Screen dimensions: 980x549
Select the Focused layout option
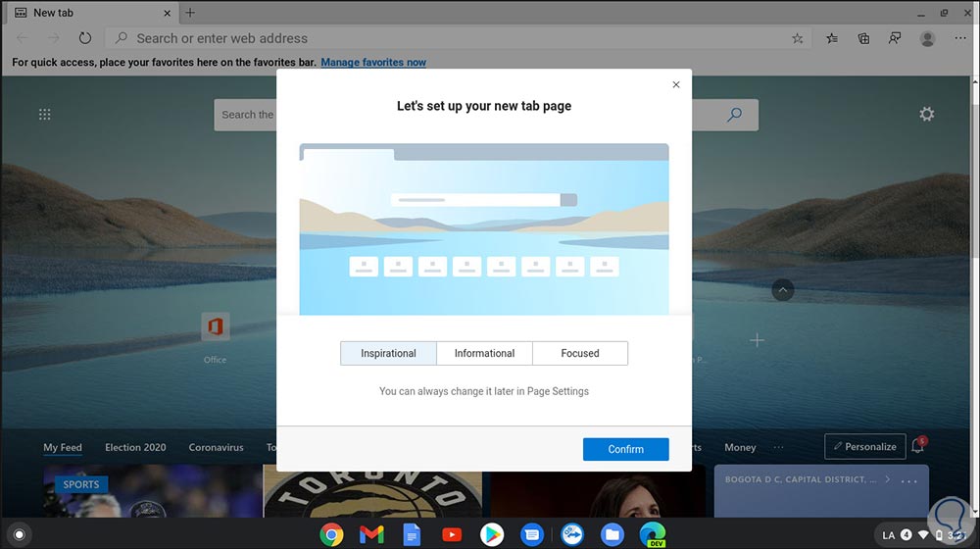click(x=580, y=353)
